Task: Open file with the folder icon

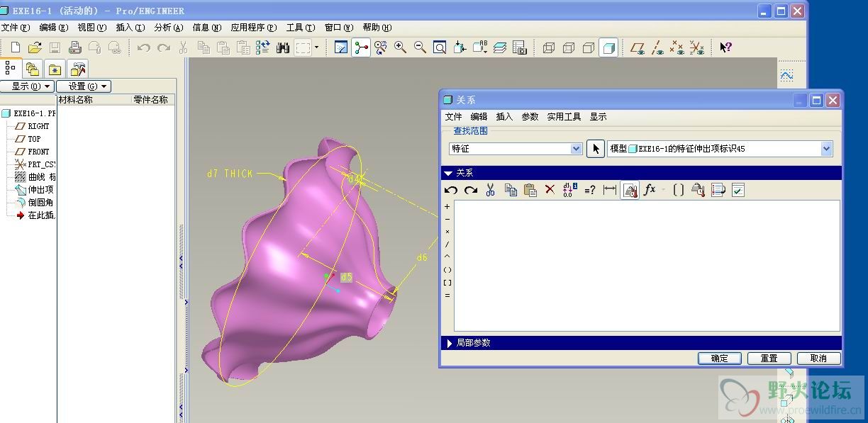Action: pyautogui.click(x=35, y=47)
